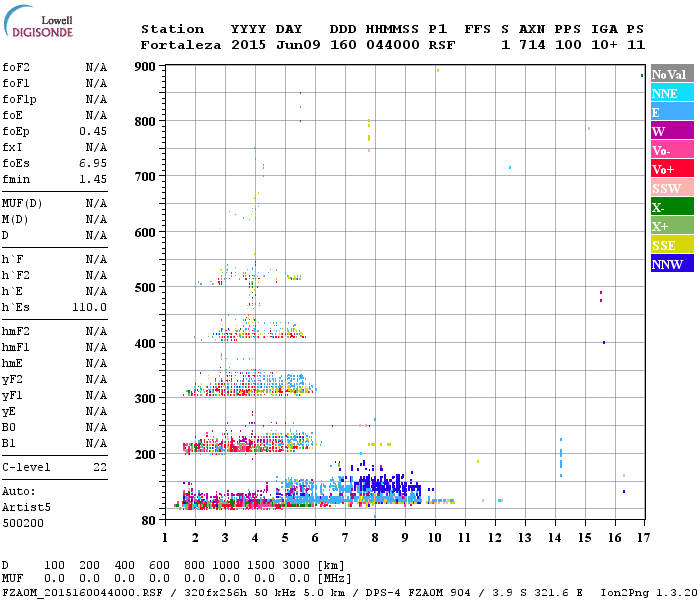Select the X+ light green legend swatch
This screenshot has width=700, height=600.
pyautogui.click(x=672, y=226)
